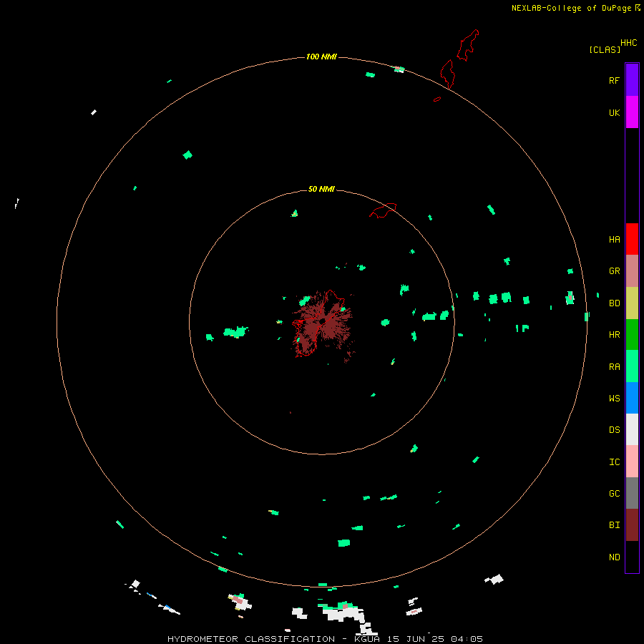The width and height of the screenshot is (644, 644).
Task: Click the 'HHC' product code text
Action: pyautogui.click(x=628, y=43)
